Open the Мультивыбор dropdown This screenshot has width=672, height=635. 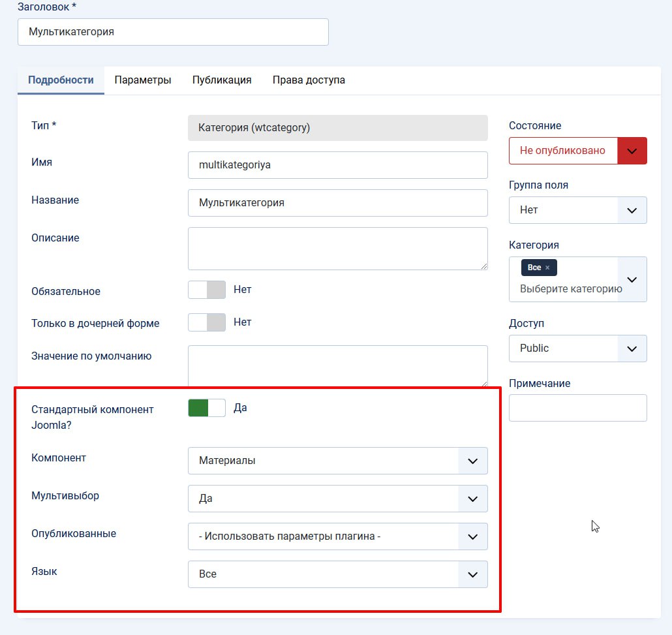click(338, 499)
